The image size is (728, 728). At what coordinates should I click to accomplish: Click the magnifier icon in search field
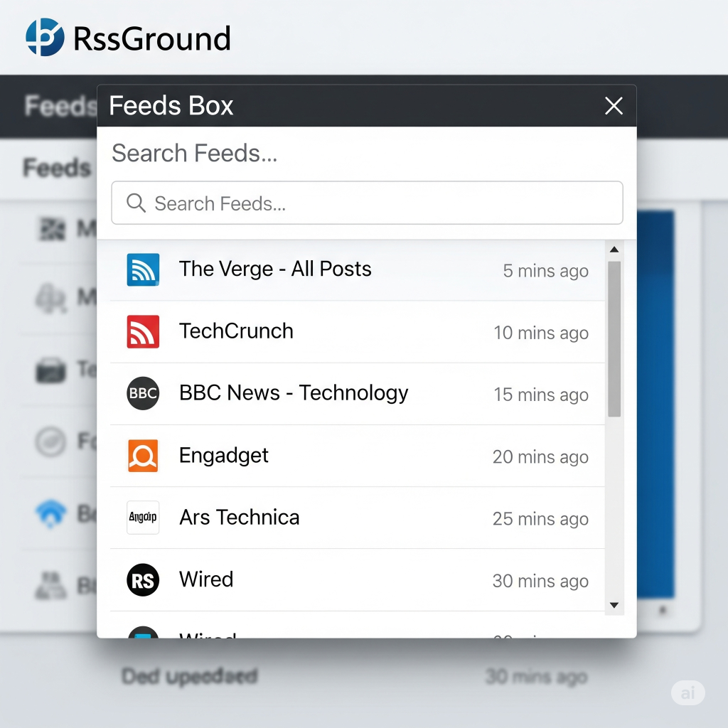click(136, 203)
